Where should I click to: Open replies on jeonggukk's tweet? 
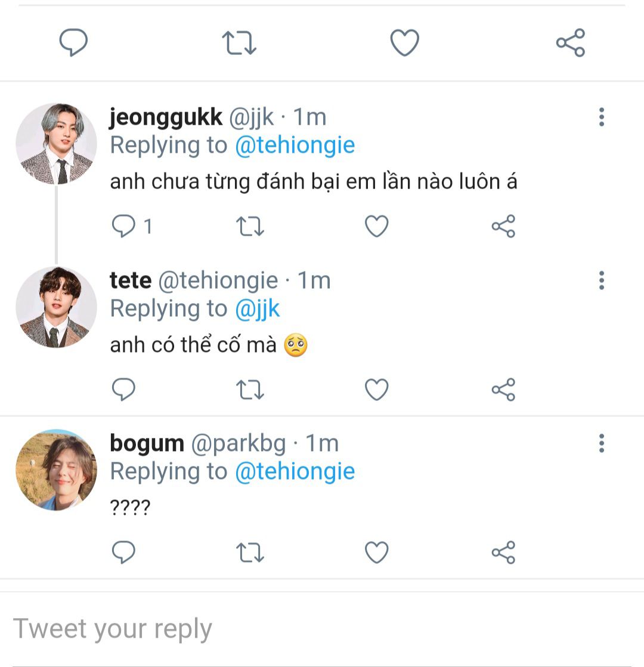click(124, 227)
